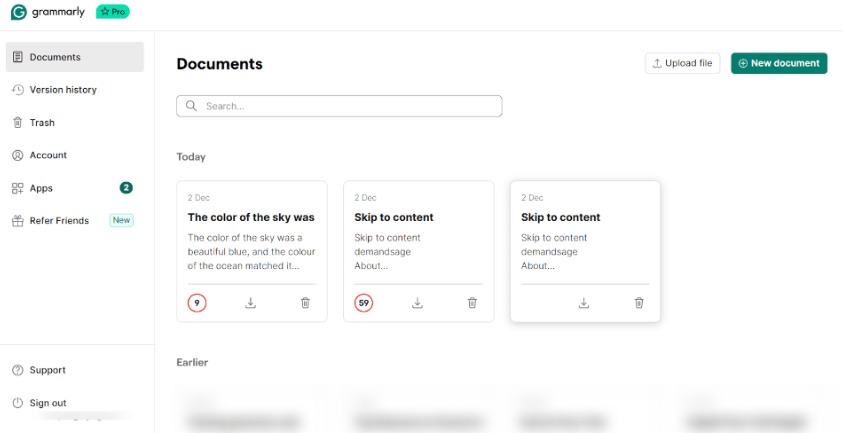Delete the third 'Skip to content' document
Viewport: 843px width, 433px height.
(x=639, y=303)
